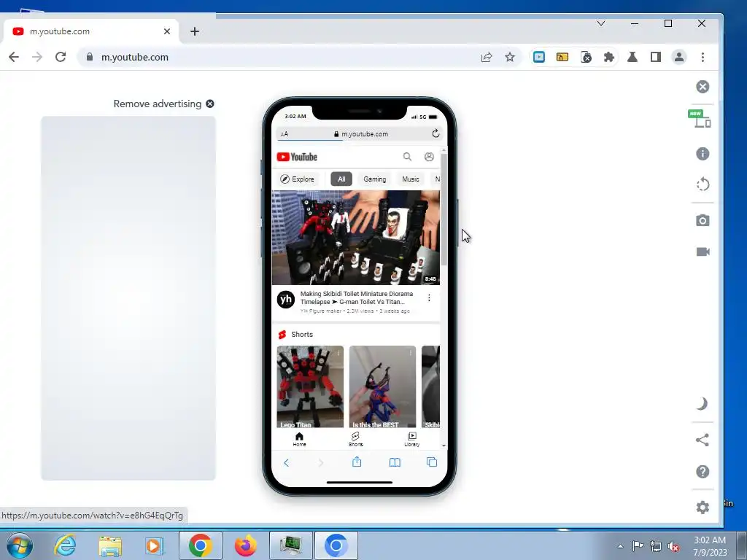Screen dimensions: 747x560
Task: Open Safari tabs overview icon
Action: click(432, 462)
